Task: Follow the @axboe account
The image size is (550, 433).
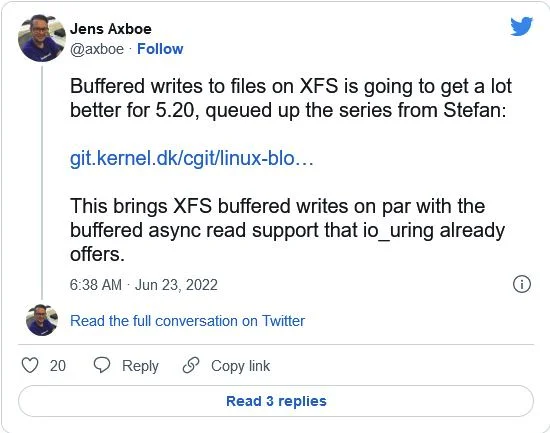Action: [x=160, y=49]
